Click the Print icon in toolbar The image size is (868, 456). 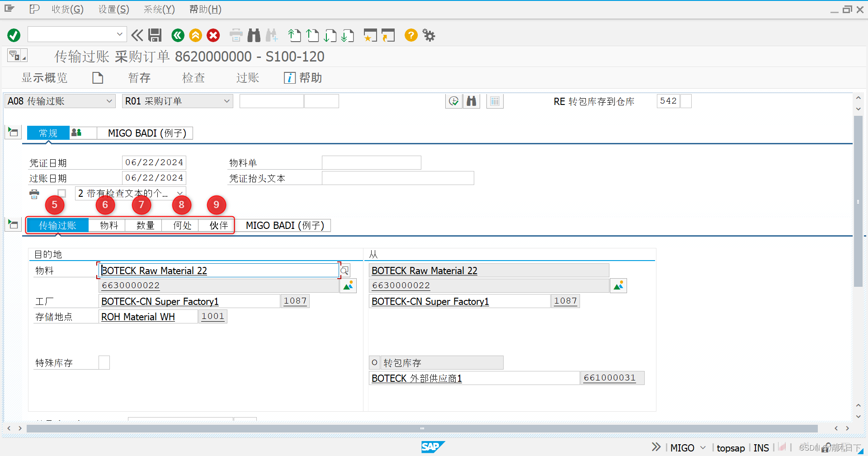tap(236, 35)
